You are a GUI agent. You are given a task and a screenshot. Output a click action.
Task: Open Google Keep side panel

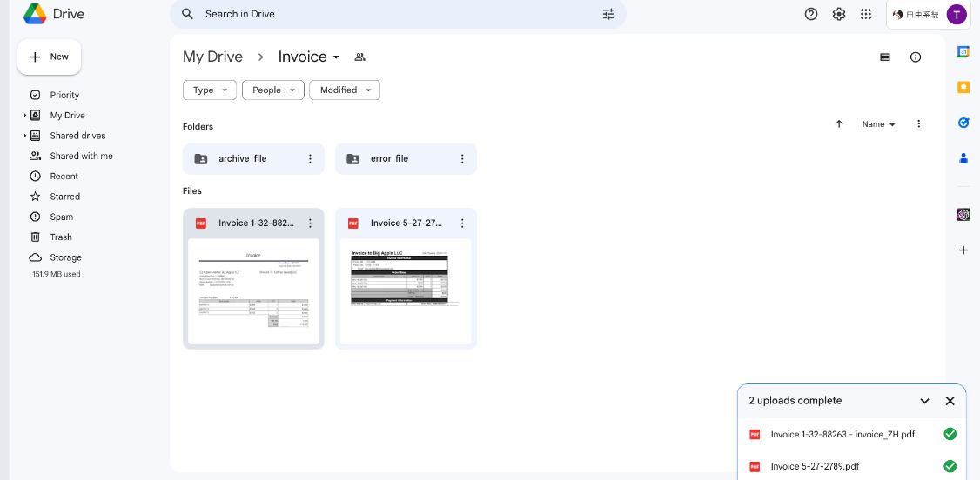coord(963,87)
